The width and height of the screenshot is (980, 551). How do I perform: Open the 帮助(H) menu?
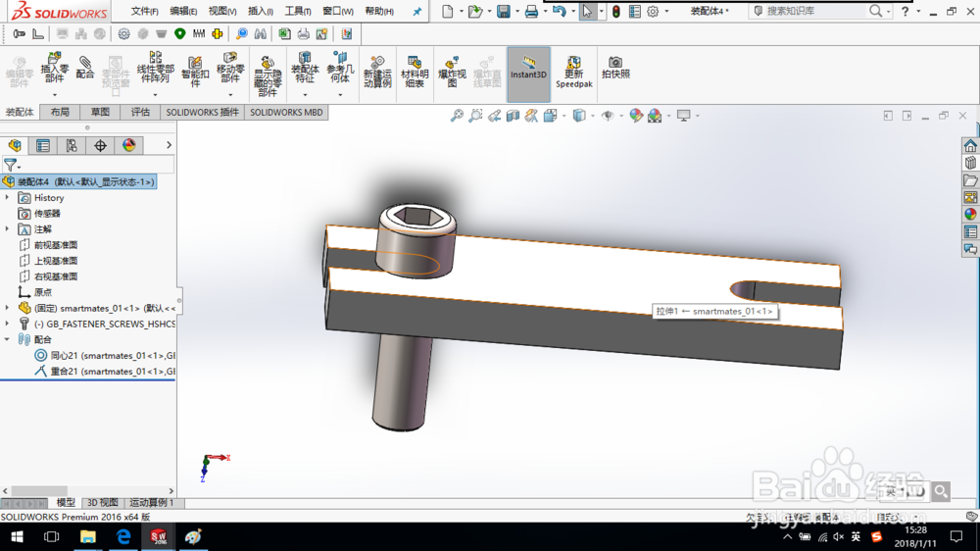379,11
